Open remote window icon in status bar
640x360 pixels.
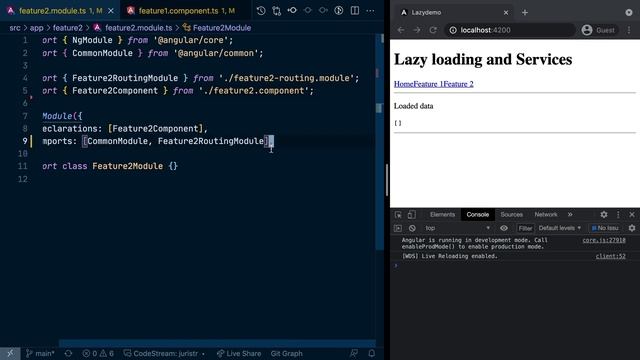tap(10, 353)
